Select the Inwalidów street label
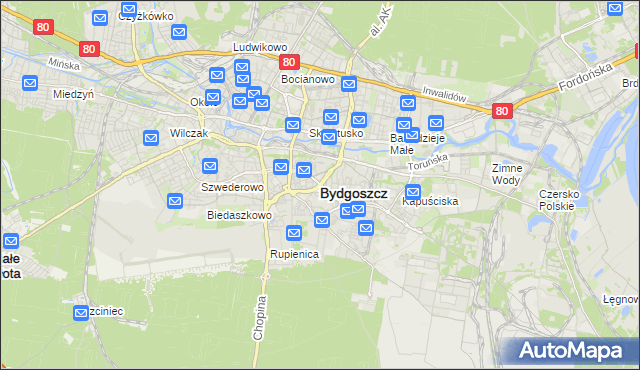Image resolution: width=640 pixels, height=370 pixels. pyautogui.click(x=444, y=94)
